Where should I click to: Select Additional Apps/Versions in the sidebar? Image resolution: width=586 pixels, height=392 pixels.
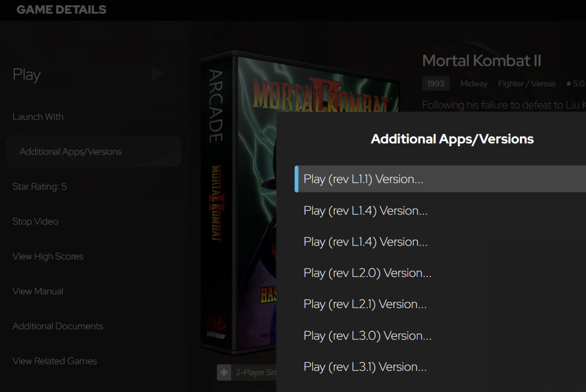click(94, 151)
